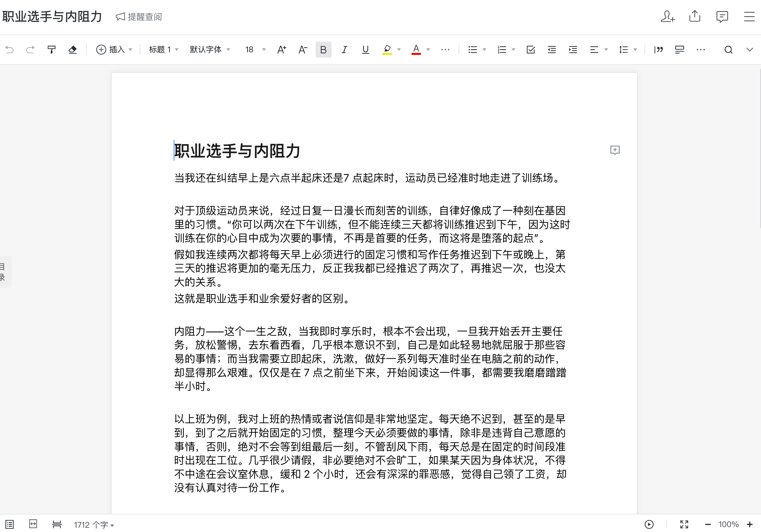Increase font size with A+ icon
This screenshot has height=532, width=761.
pos(282,50)
